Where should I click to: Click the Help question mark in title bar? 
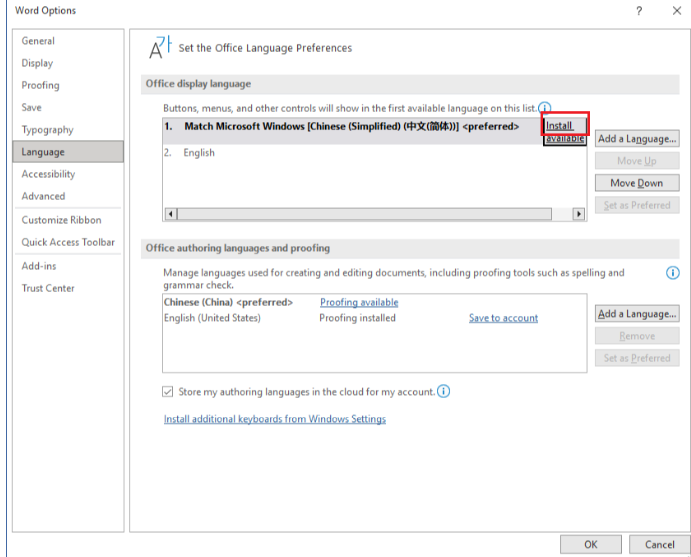coord(639,11)
